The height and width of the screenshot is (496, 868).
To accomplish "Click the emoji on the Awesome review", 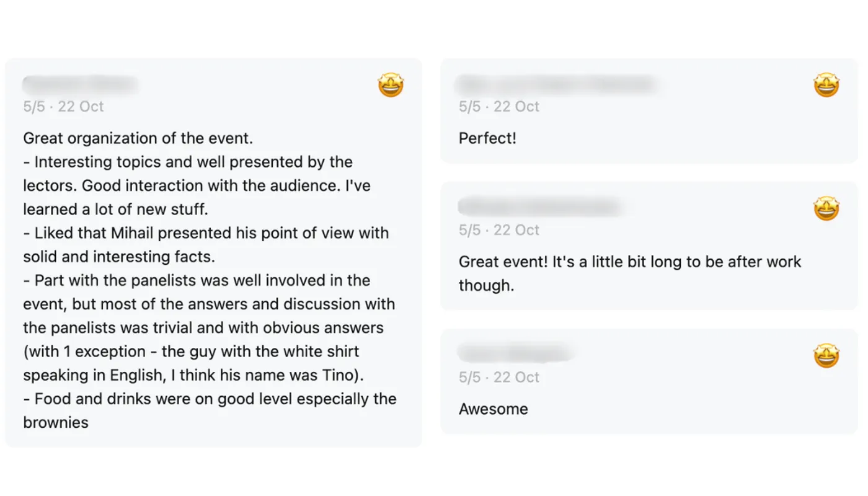I will pyautogui.click(x=826, y=355).
